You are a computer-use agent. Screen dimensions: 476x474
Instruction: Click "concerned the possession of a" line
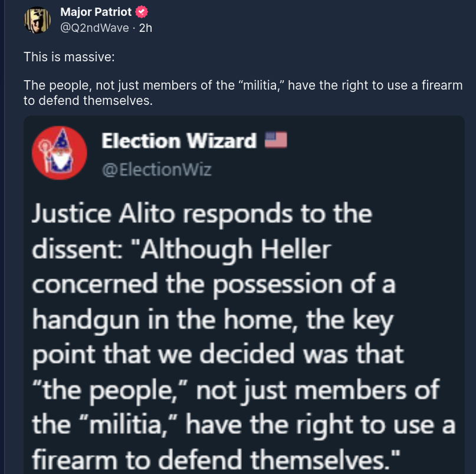(x=213, y=285)
